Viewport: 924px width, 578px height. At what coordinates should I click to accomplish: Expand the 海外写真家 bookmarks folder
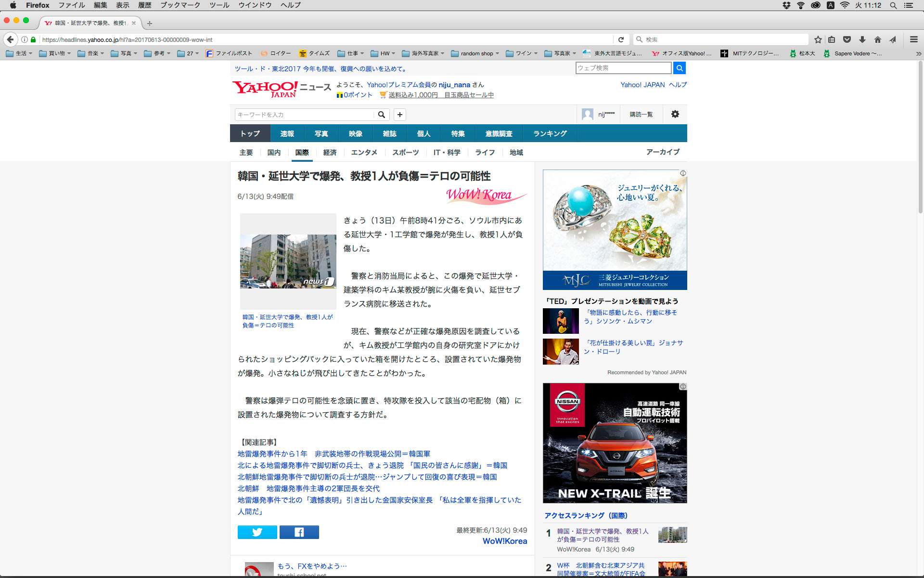423,53
